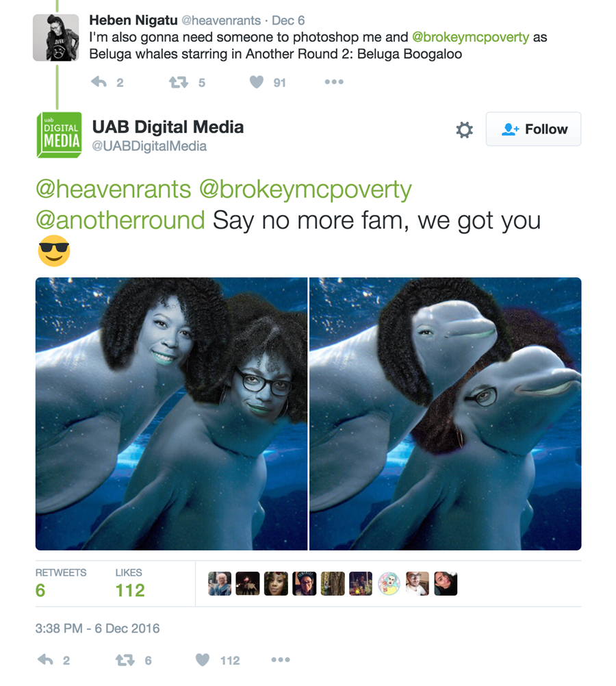Open the UAB Digital Media logo avatar
Viewport: 616px width, 686px height.
coord(59,135)
